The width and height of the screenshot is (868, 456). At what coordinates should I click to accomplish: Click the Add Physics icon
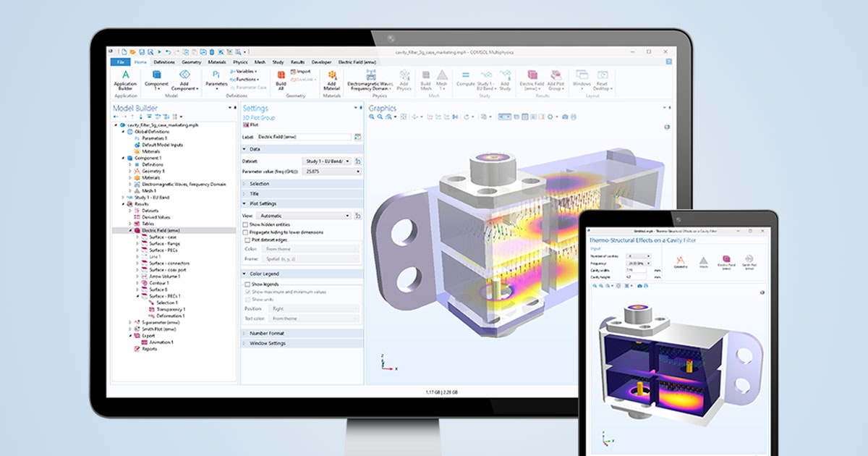click(404, 75)
